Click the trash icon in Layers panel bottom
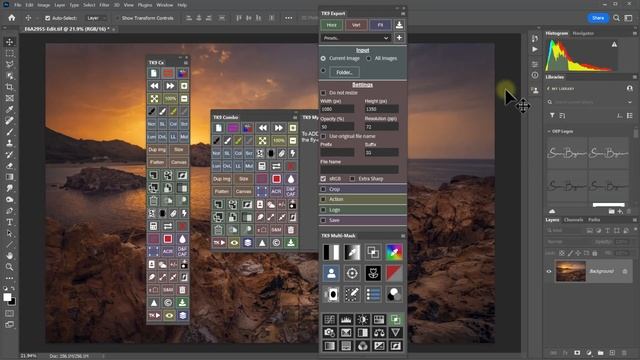 click(624, 353)
